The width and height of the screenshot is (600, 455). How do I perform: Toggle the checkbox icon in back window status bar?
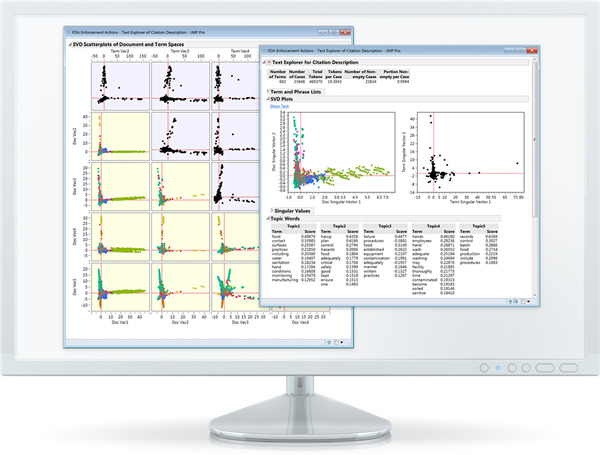click(x=338, y=342)
